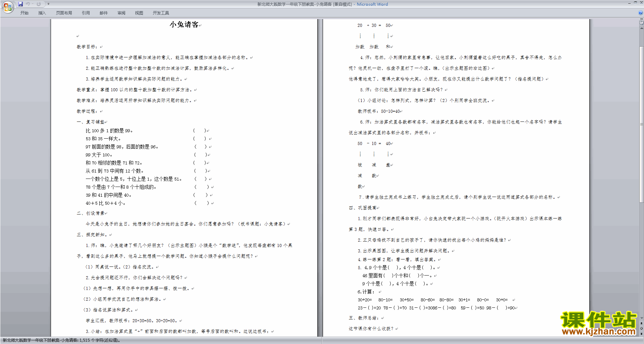Image resolution: width=644 pixels, height=344 pixels.
Task: Minimize the Word window
Action: pos(629,3)
